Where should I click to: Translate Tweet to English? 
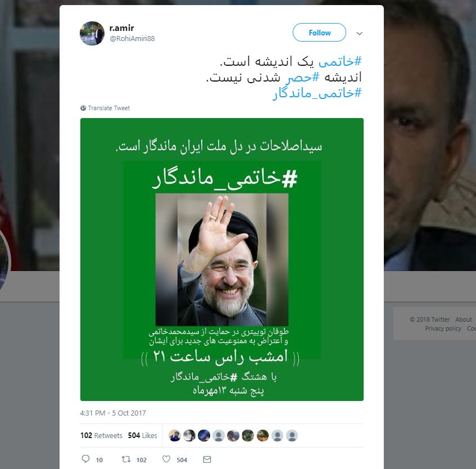pyautogui.click(x=108, y=108)
